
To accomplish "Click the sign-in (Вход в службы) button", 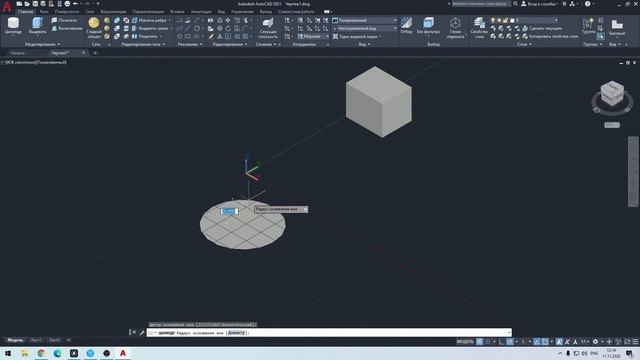I will click(540, 4).
